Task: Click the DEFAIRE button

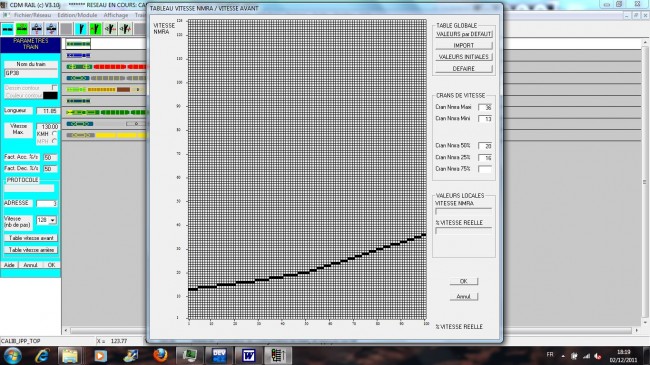Action: point(463,68)
